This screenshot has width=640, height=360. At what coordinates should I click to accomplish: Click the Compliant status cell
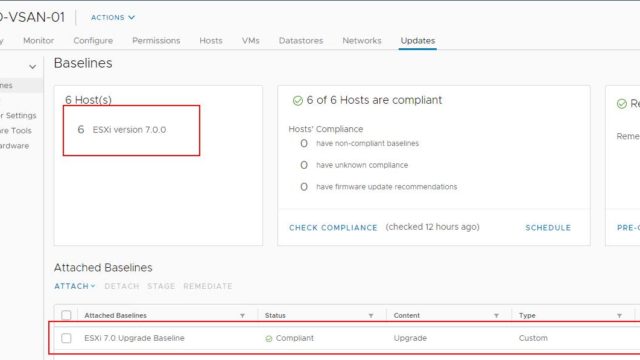point(295,338)
